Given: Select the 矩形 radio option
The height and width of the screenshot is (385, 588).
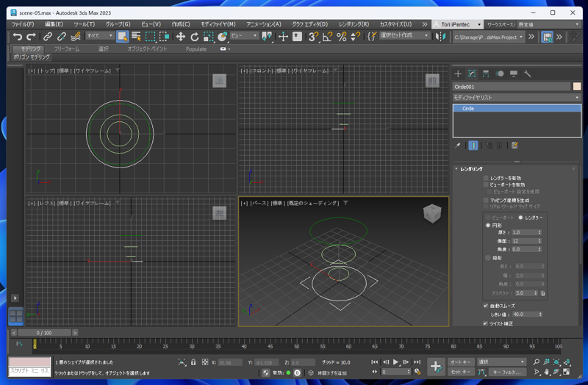Looking at the screenshot, I should point(488,258).
